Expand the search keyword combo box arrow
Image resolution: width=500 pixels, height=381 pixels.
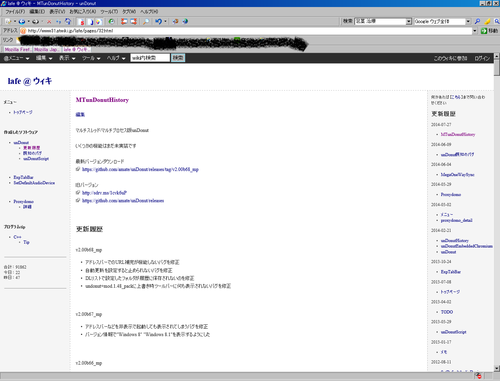(409, 21)
